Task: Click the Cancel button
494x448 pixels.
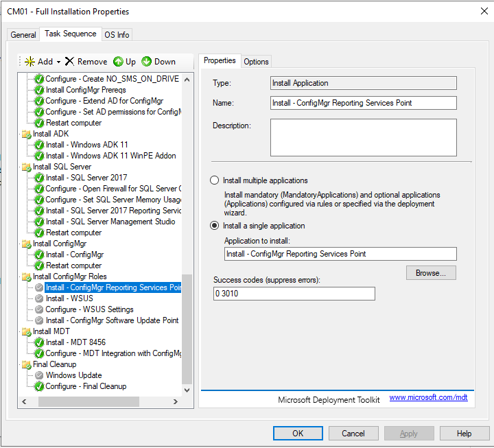Action: click(x=353, y=434)
